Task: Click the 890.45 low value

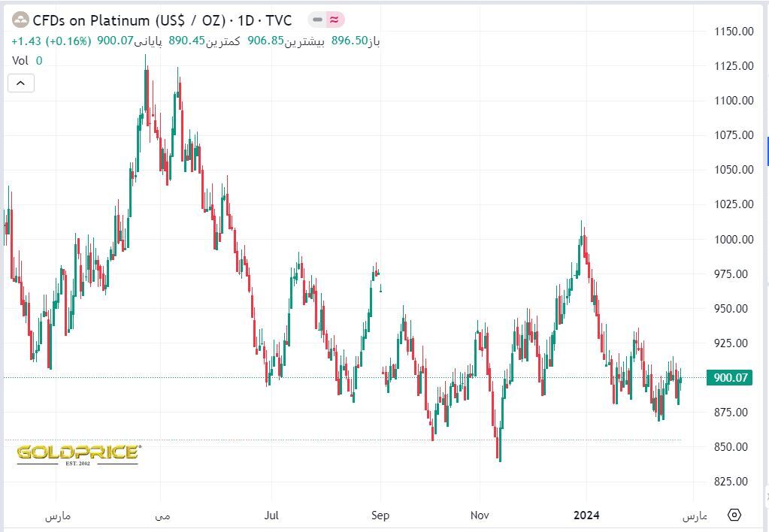Action: coord(187,41)
